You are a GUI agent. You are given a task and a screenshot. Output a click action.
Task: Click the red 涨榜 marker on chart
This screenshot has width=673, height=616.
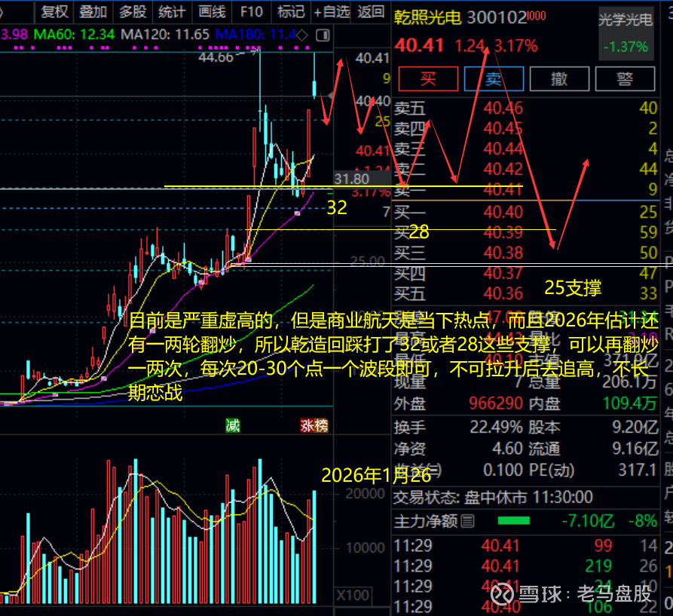pos(314,426)
